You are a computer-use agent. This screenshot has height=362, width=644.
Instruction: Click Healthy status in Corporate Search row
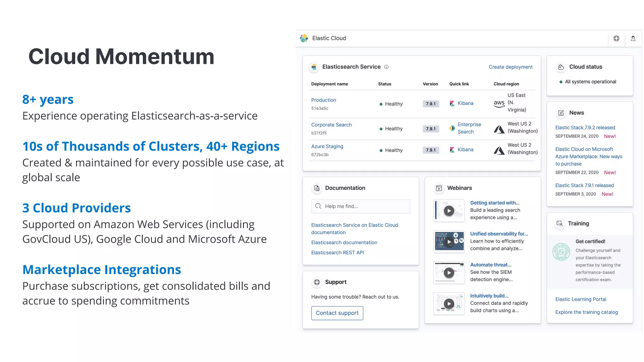point(391,129)
